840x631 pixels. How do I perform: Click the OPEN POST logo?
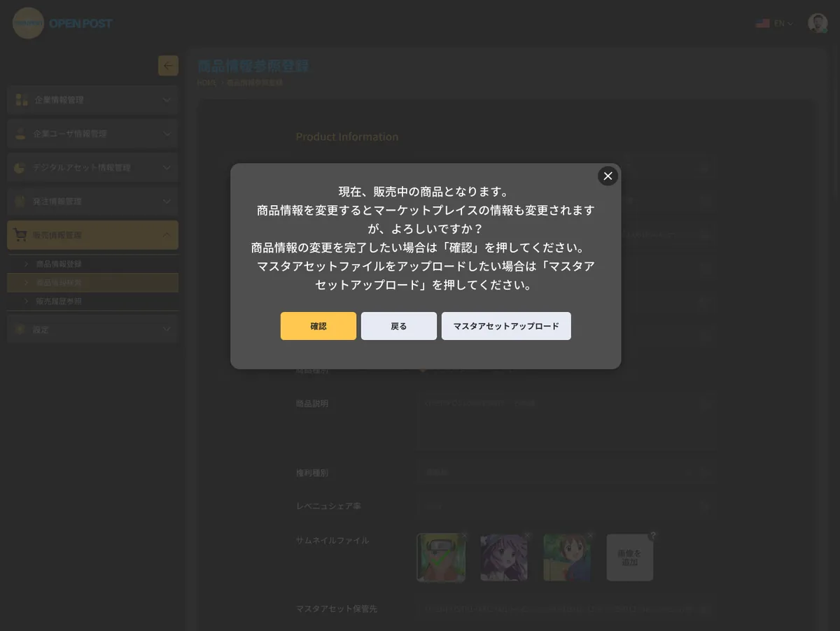62,23
